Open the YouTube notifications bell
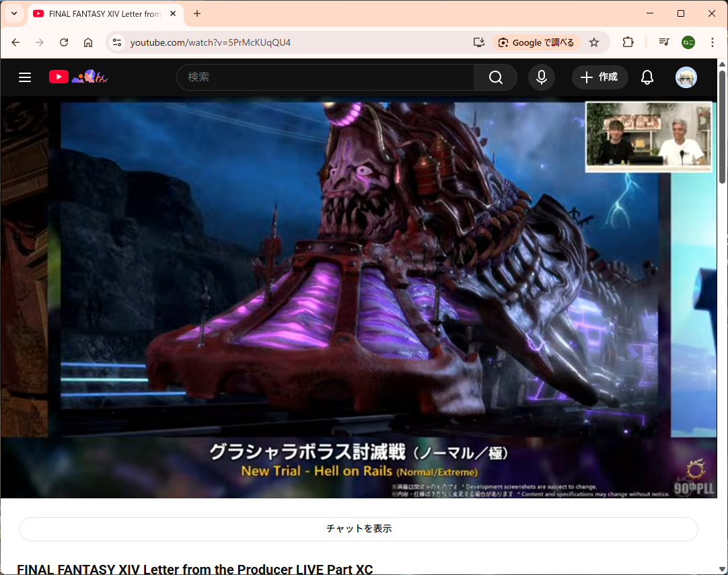The height and width of the screenshot is (575, 728). (x=647, y=77)
